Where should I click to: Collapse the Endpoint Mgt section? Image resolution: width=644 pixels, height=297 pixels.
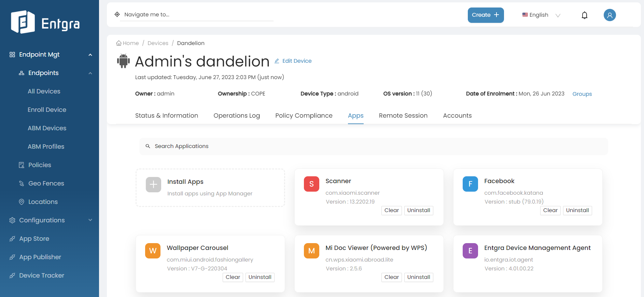pos(90,55)
